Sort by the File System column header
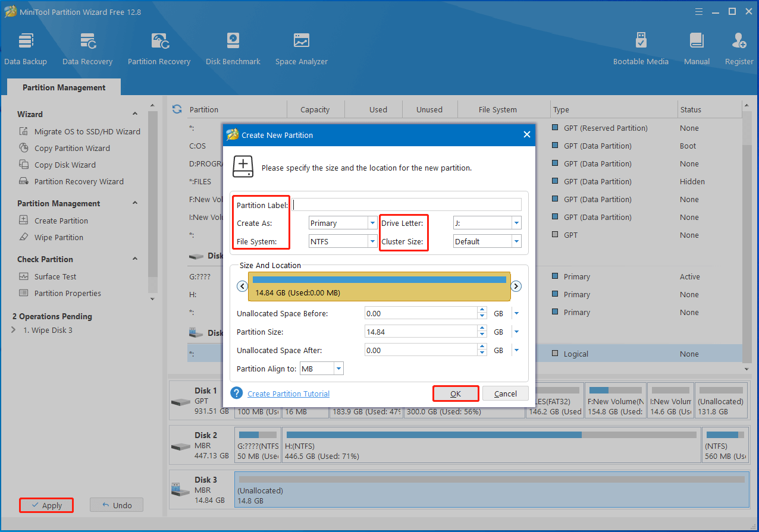This screenshot has height=532, width=759. click(497, 109)
